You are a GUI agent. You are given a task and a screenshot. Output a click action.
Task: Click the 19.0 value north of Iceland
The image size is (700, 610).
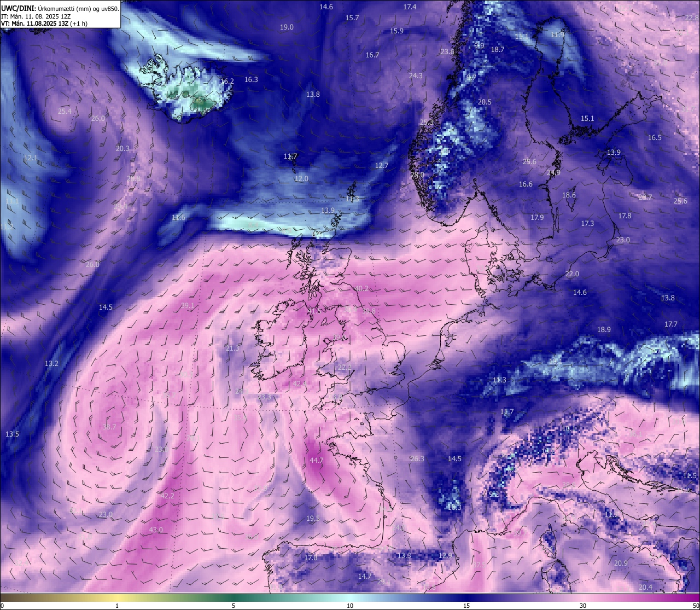(287, 27)
